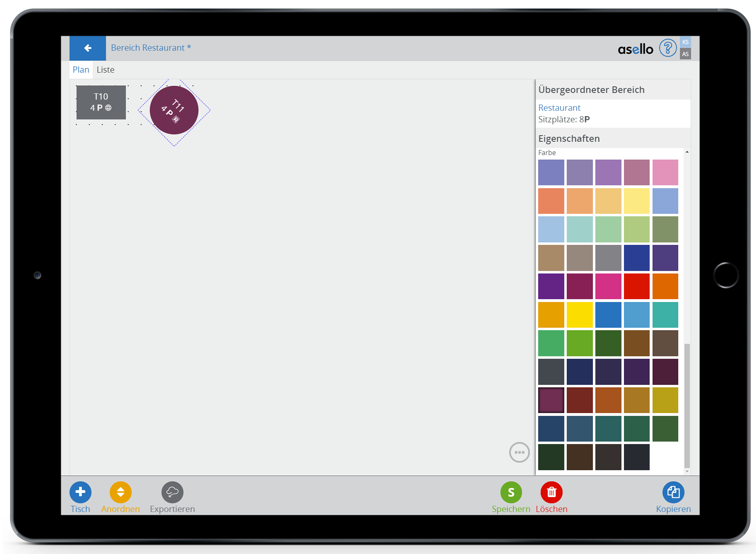The height and width of the screenshot is (554, 756).
Task: Select the Plan tab
Action: pyautogui.click(x=81, y=70)
